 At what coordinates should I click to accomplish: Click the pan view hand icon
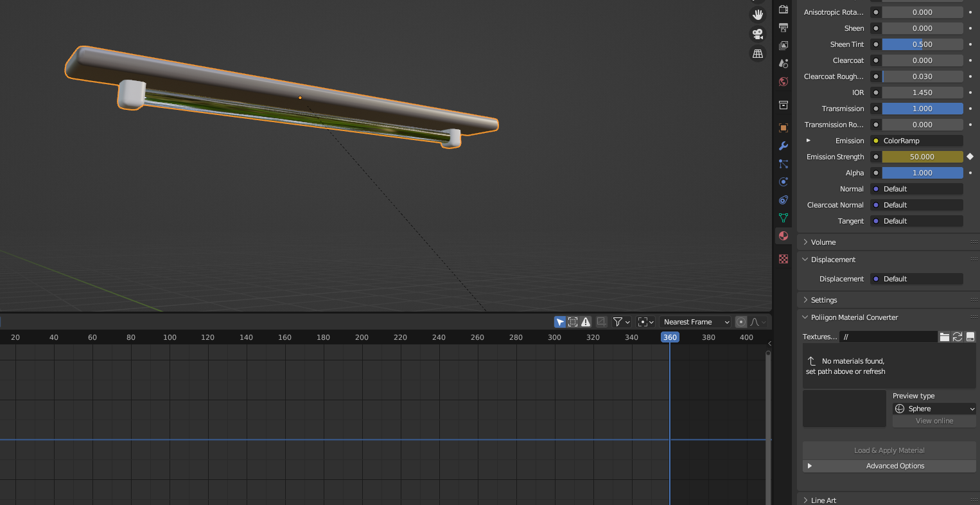[758, 15]
